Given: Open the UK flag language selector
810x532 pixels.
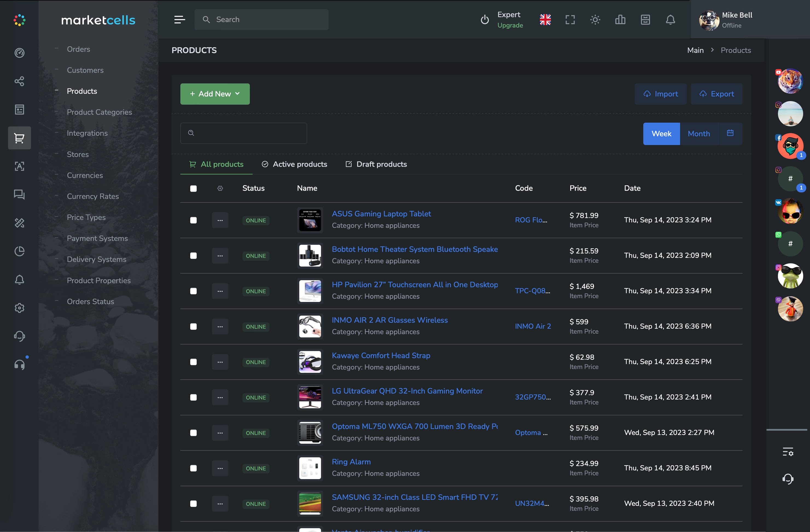Looking at the screenshot, I should coord(545,20).
